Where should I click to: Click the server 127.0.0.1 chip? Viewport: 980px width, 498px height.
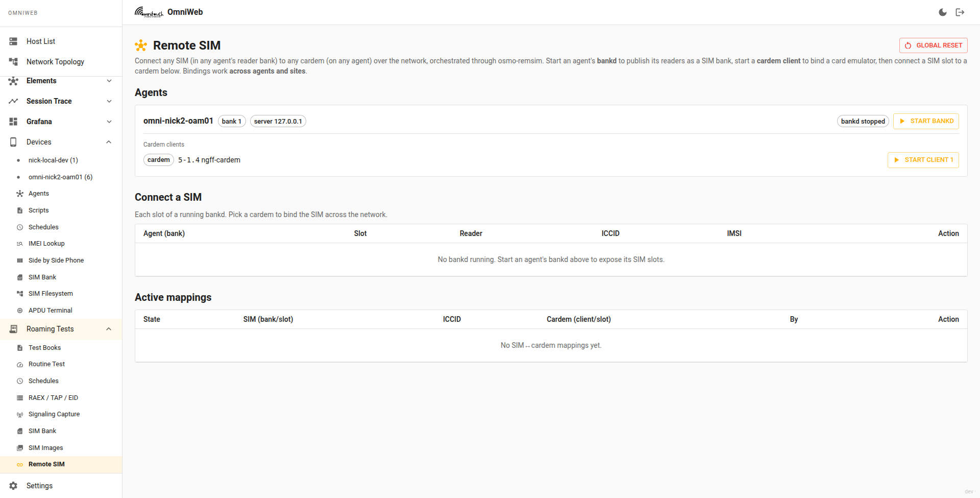278,121
